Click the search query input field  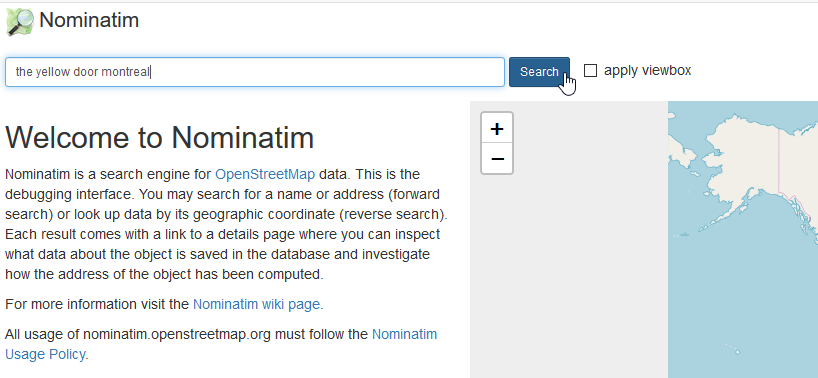255,72
